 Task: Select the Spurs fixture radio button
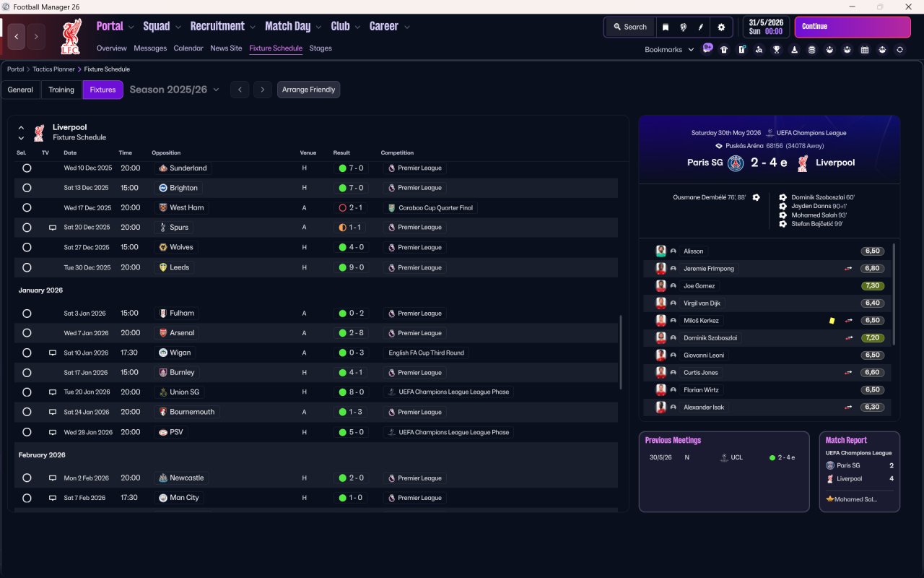[x=27, y=228]
